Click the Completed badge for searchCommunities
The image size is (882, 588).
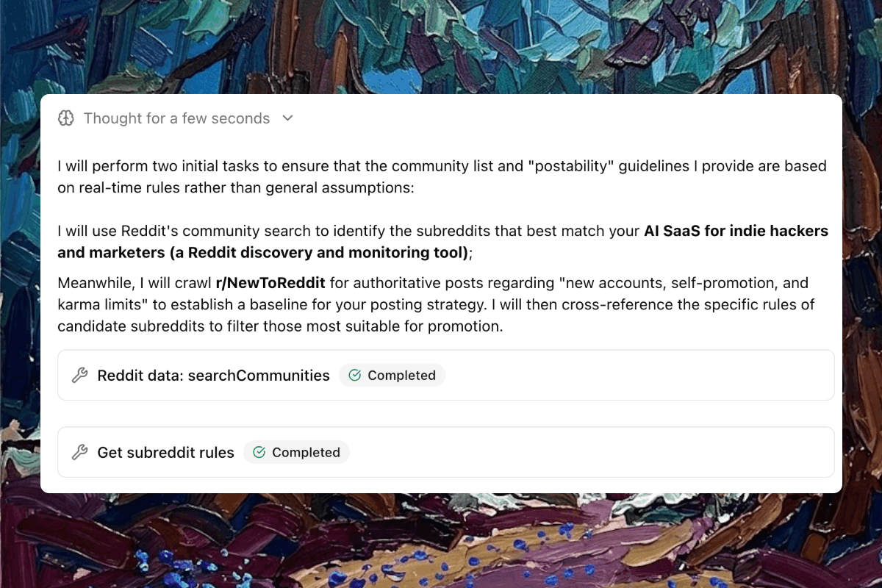tap(392, 376)
